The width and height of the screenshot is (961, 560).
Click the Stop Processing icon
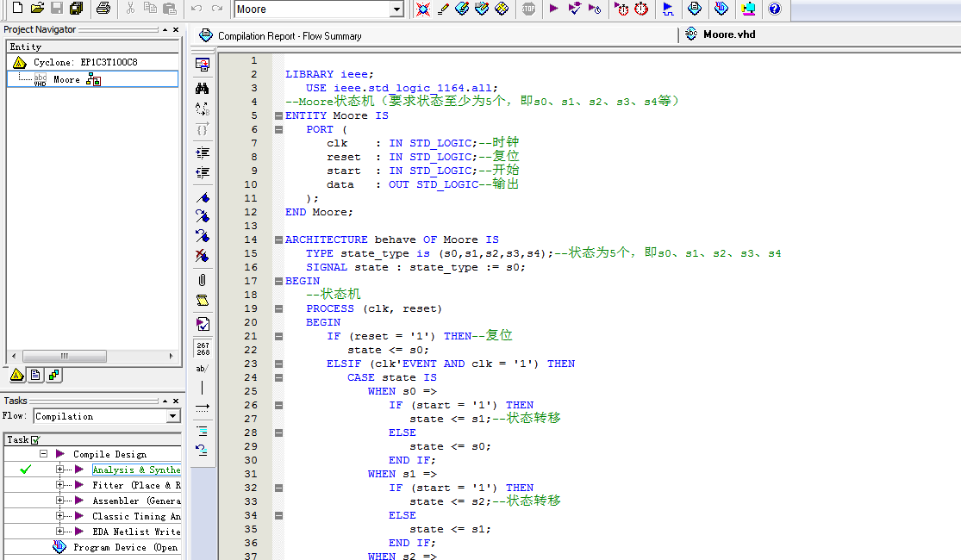528,9
